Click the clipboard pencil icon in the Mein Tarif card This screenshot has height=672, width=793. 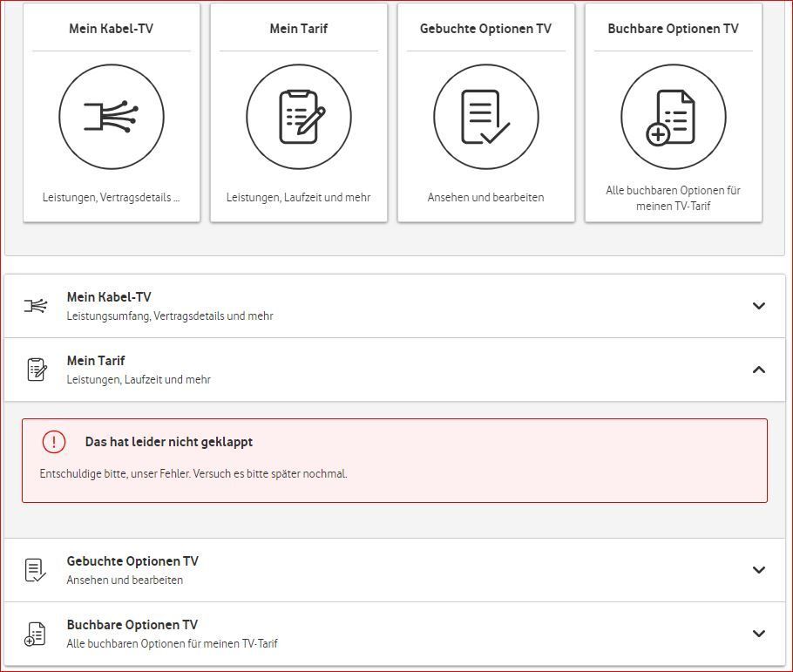point(298,117)
